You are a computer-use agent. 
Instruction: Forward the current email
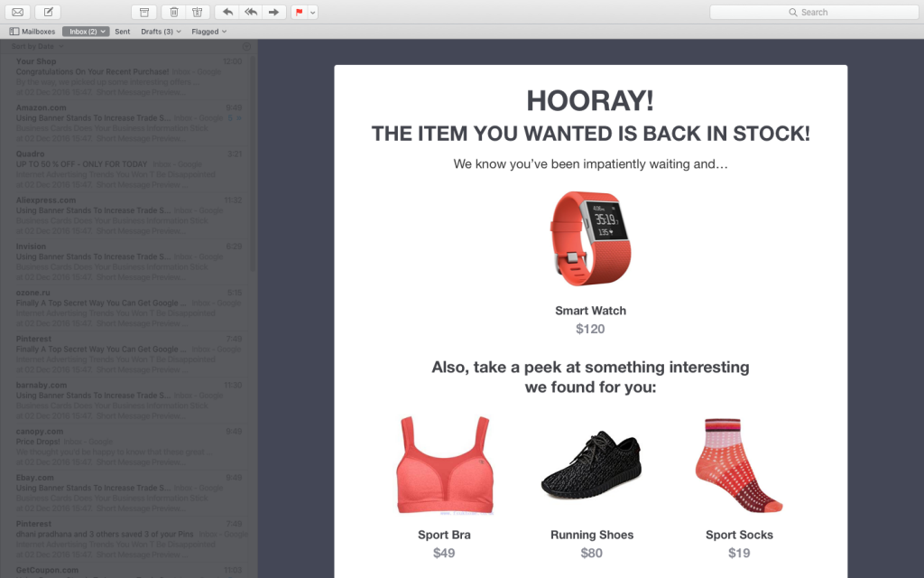click(x=274, y=12)
